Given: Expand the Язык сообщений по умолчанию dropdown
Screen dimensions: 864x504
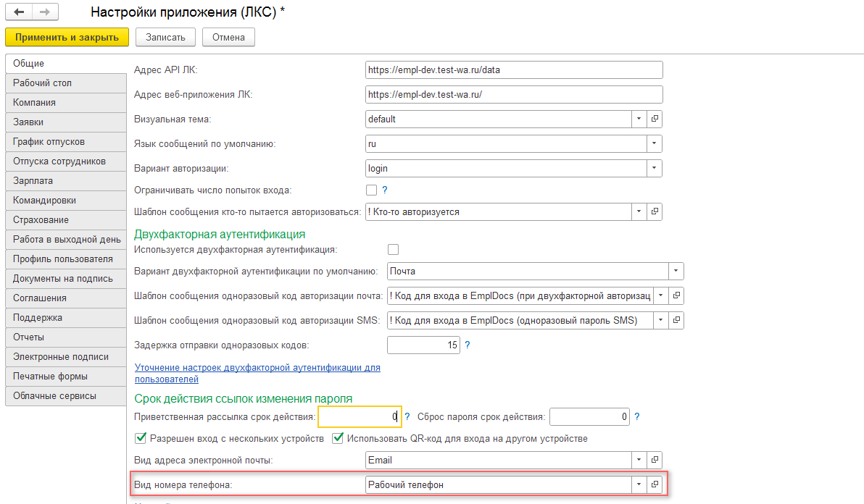Looking at the screenshot, I should (655, 143).
